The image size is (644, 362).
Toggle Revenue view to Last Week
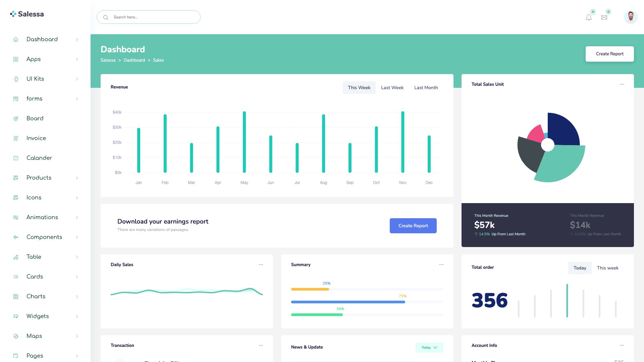pyautogui.click(x=392, y=87)
